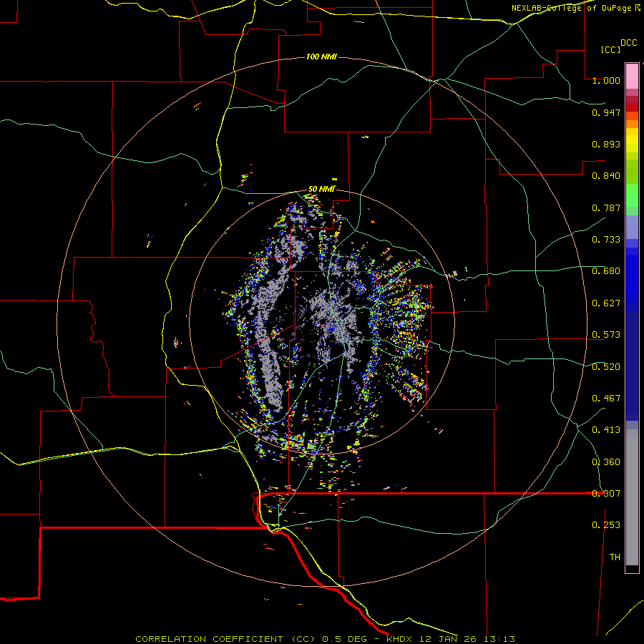644x644 pixels.
Task: Click the 1.000 value on the color scale
Action: [606, 80]
